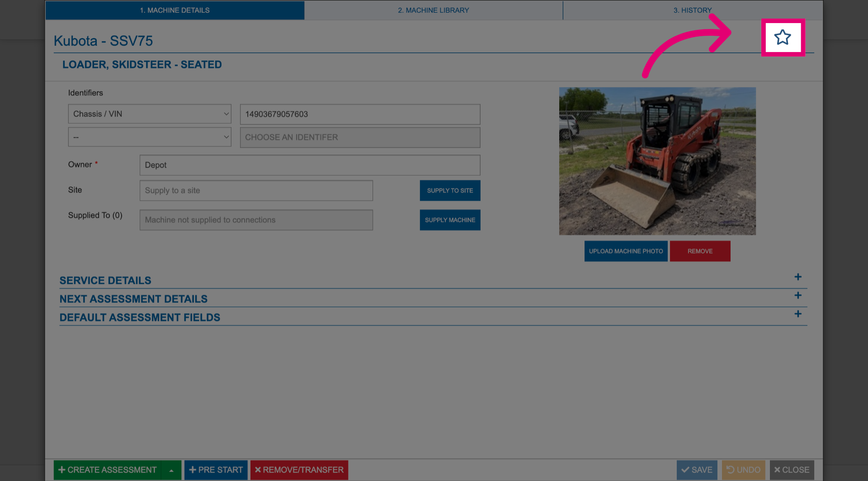Image resolution: width=868 pixels, height=481 pixels.
Task: Click the Supplied To connections field
Action: tap(256, 220)
